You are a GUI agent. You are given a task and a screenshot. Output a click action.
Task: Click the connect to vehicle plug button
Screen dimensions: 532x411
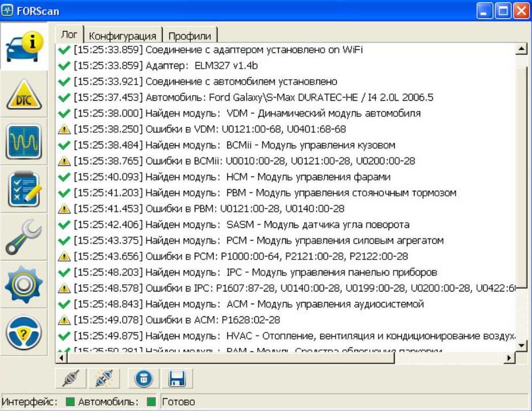click(x=104, y=379)
